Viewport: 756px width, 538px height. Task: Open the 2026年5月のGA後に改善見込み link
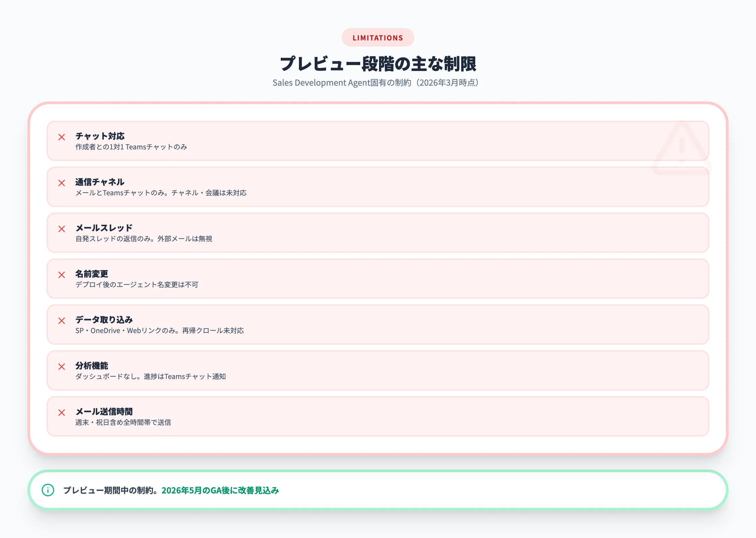click(220, 490)
